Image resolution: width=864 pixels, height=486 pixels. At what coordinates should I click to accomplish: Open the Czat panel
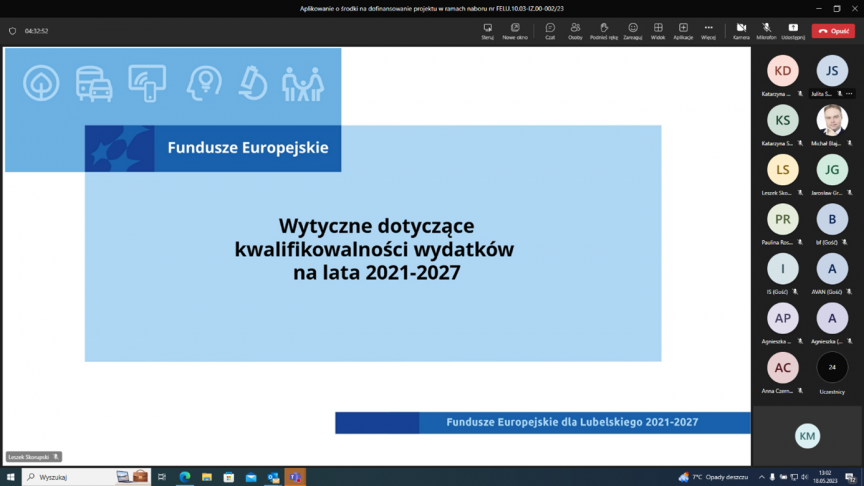tap(550, 31)
